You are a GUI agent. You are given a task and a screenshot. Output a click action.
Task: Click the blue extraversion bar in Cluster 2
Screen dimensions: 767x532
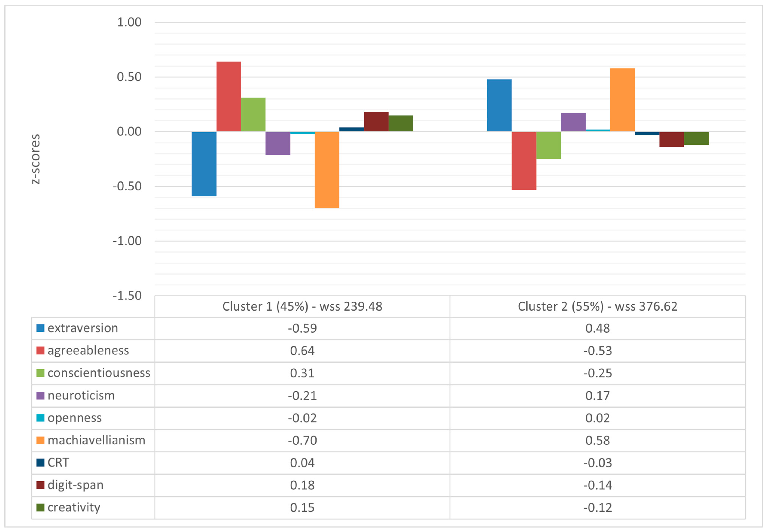pos(499,105)
